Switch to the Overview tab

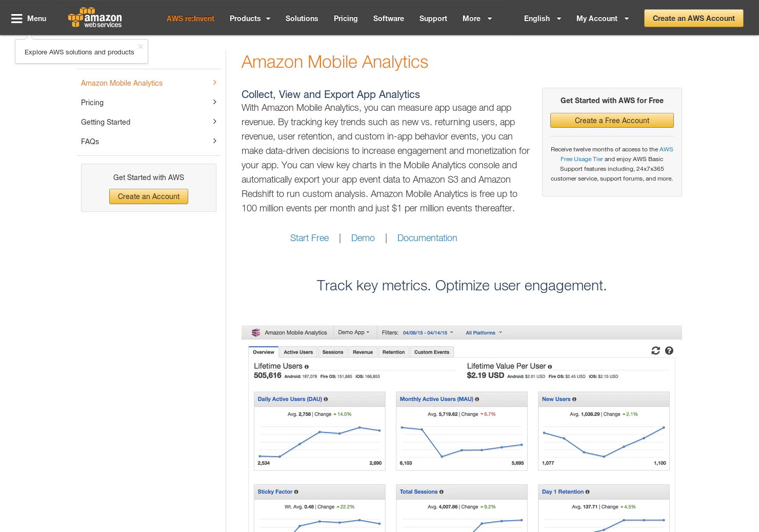tap(264, 352)
